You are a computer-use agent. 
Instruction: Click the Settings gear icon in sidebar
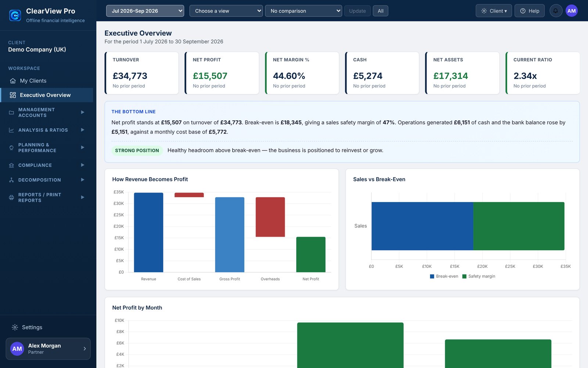(15, 327)
